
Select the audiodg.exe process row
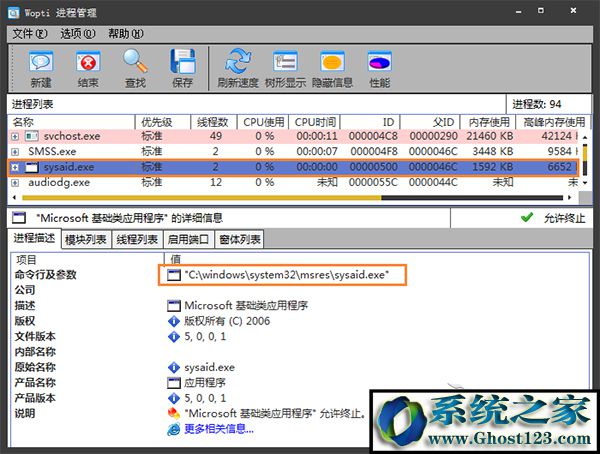click(x=293, y=183)
